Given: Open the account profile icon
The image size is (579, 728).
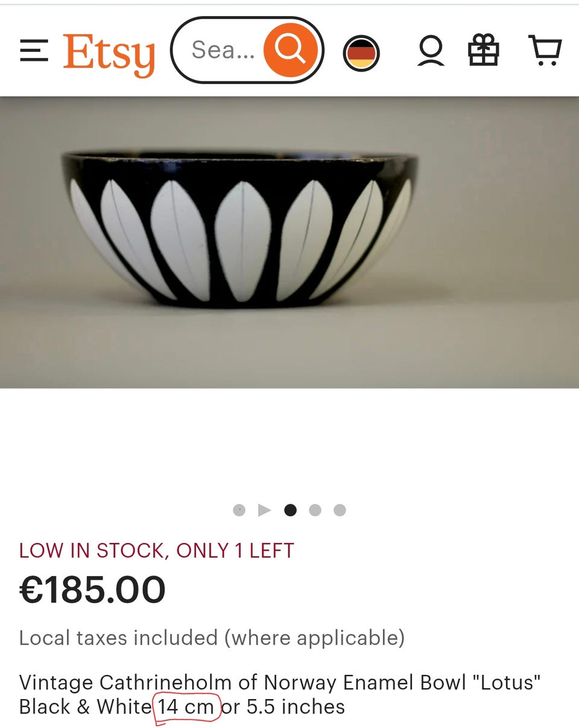Looking at the screenshot, I should click(431, 51).
